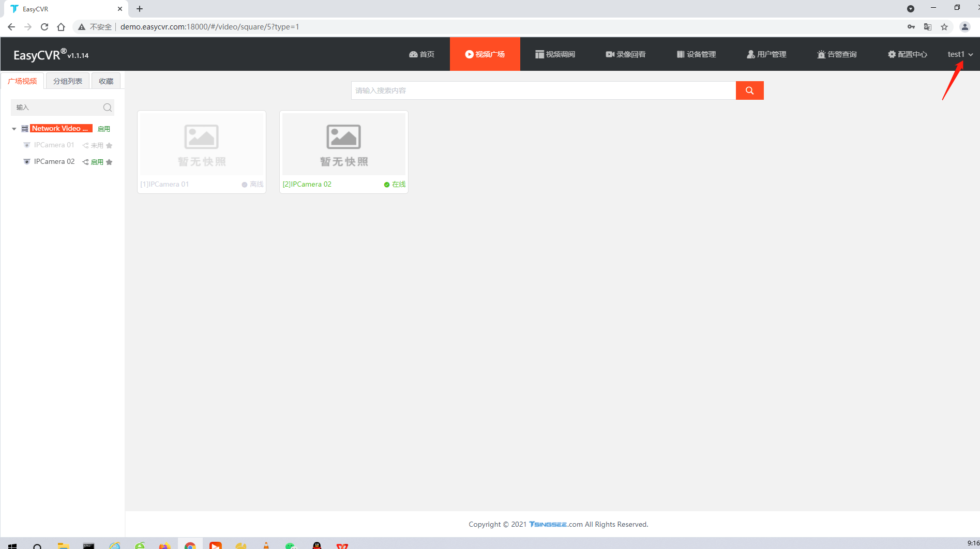Toggle favorite star for IPCamera 02
This screenshot has height=549, width=980.
(109, 162)
